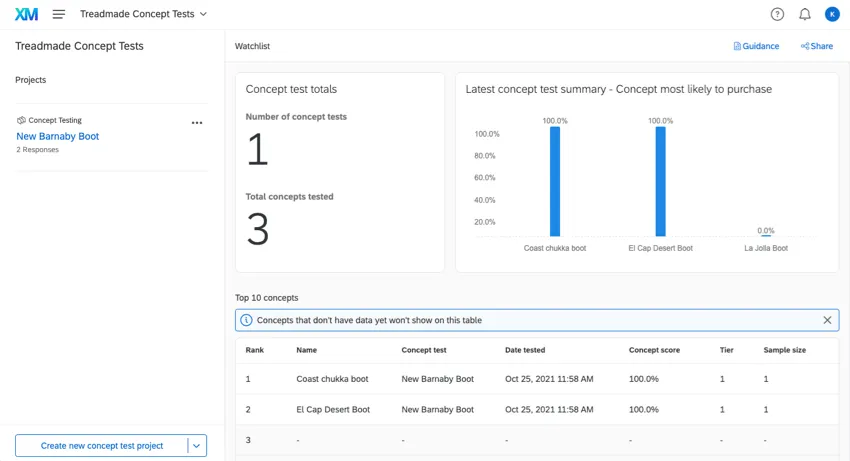Open the New Barnaby Boot project

pos(57,136)
